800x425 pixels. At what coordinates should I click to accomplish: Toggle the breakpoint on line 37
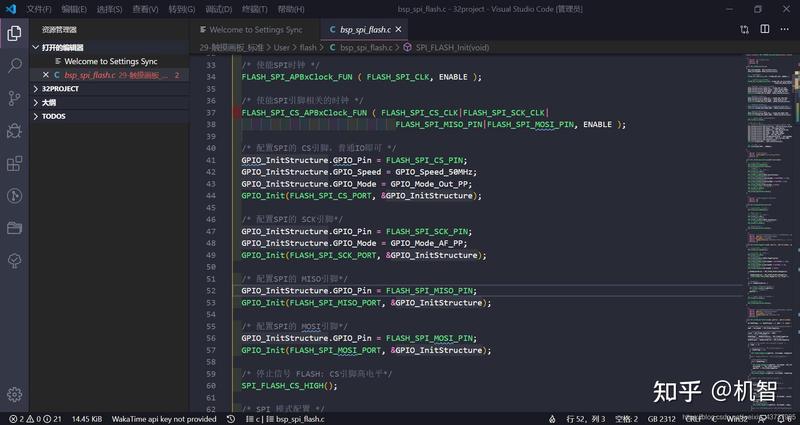(x=237, y=113)
